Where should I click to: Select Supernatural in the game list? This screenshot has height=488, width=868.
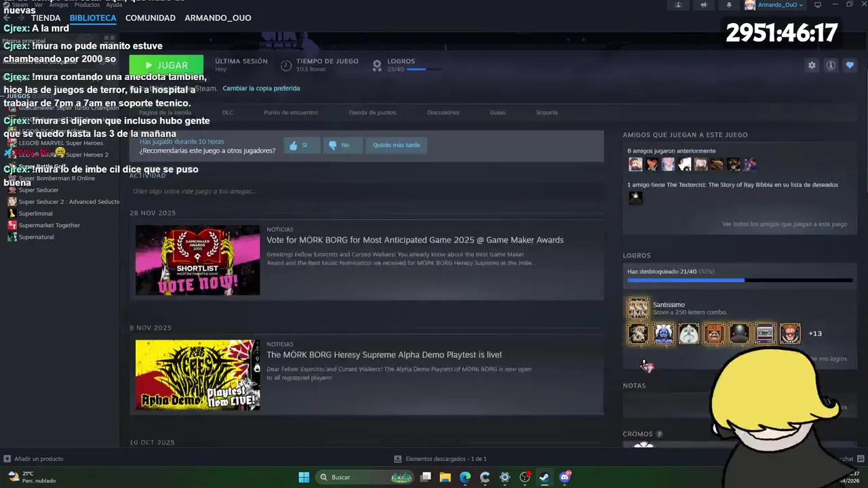pos(36,237)
